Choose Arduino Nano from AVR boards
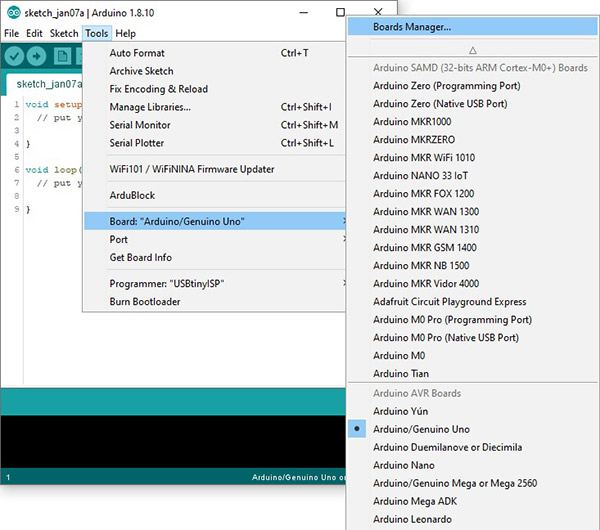This screenshot has height=530, width=600. [x=403, y=465]
